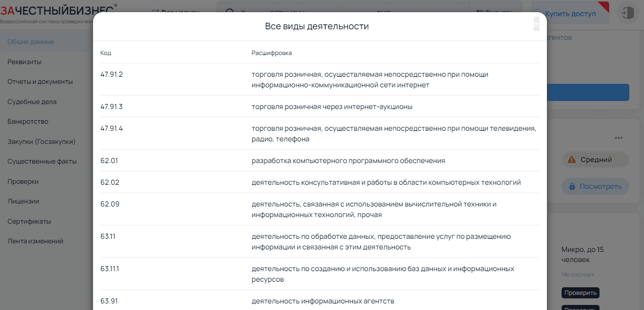Click the login door icon

(627, 14)
